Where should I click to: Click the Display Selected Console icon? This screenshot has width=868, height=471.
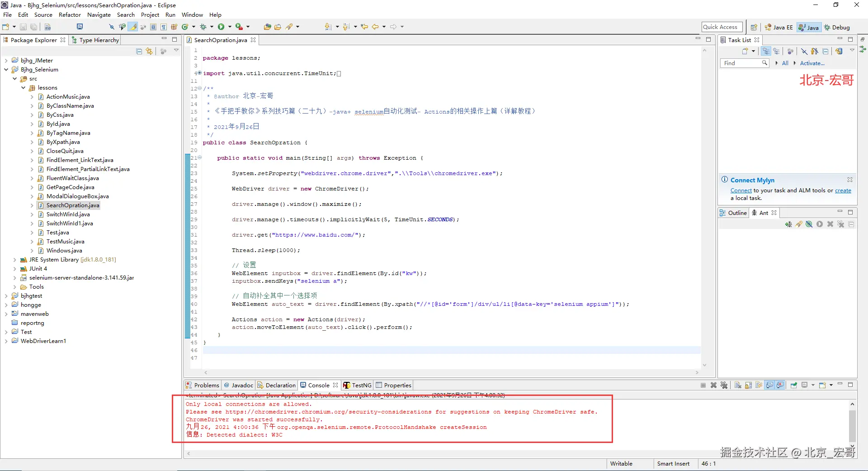[x=804, y=385]
